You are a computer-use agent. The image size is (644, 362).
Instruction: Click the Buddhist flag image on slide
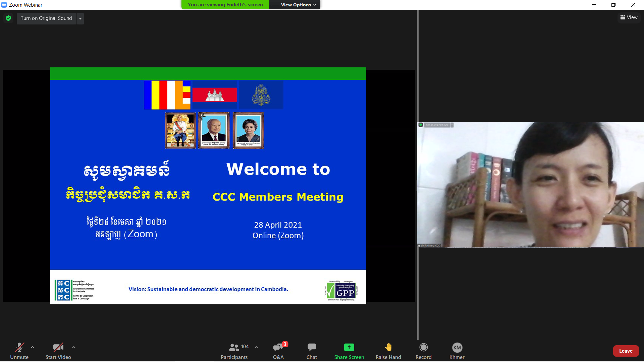tap(167, 95)
